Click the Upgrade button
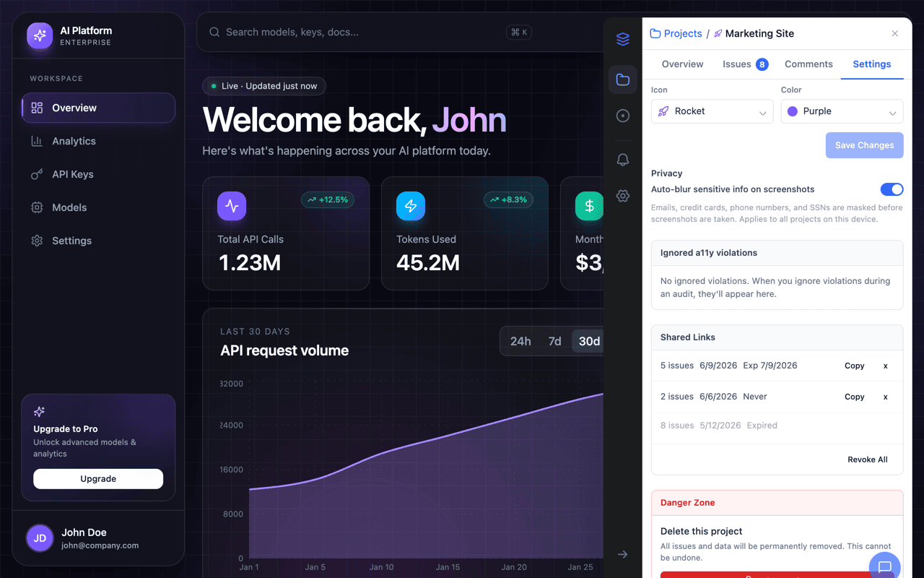924x578 pixels. [98, 479]
